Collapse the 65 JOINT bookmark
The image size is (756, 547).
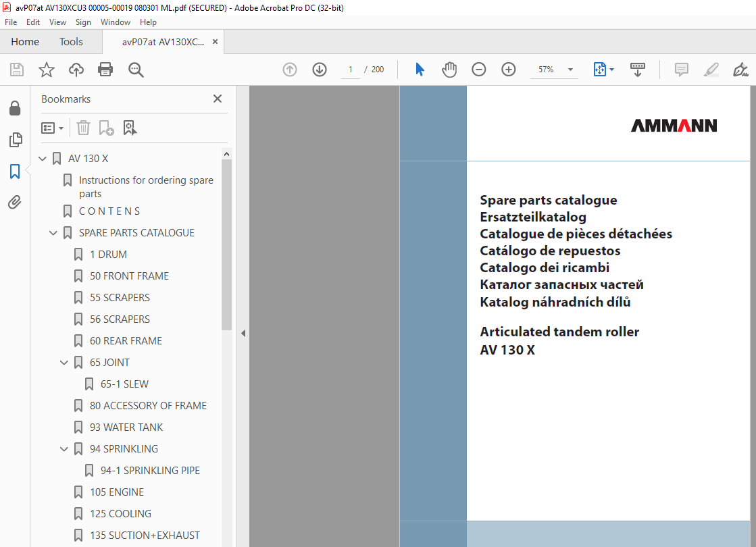pos(64,363)
